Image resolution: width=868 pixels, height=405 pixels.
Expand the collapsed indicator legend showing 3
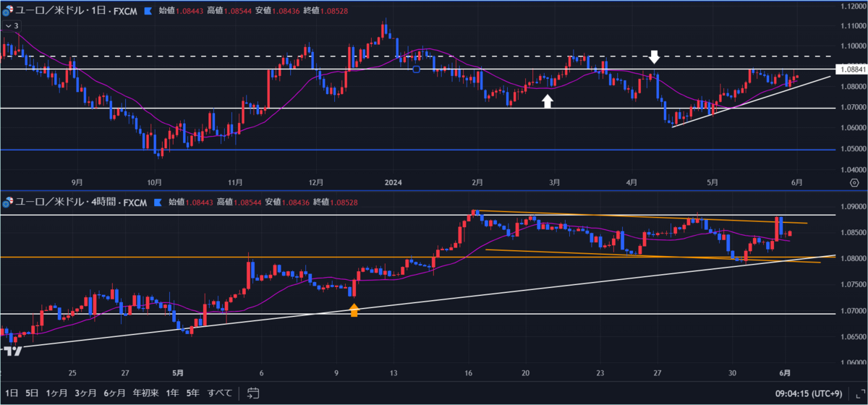tap(12, 25)
